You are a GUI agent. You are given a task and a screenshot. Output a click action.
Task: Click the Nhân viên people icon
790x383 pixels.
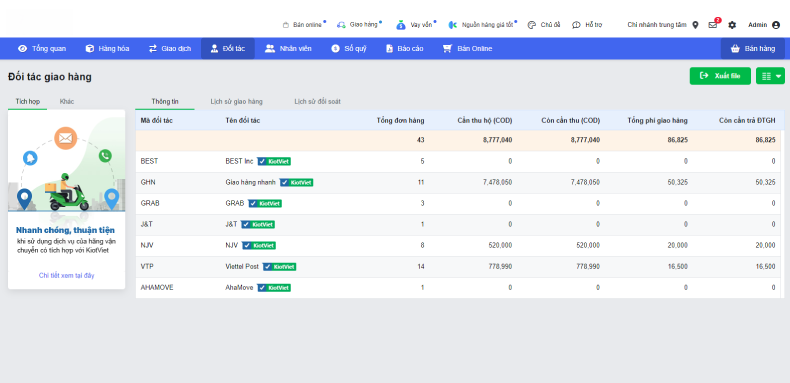[270, 49]
